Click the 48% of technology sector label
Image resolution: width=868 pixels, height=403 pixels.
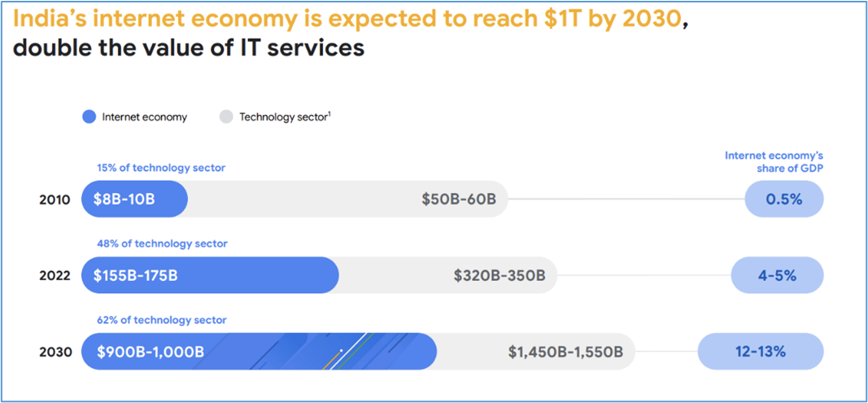[x=162, y=244]
